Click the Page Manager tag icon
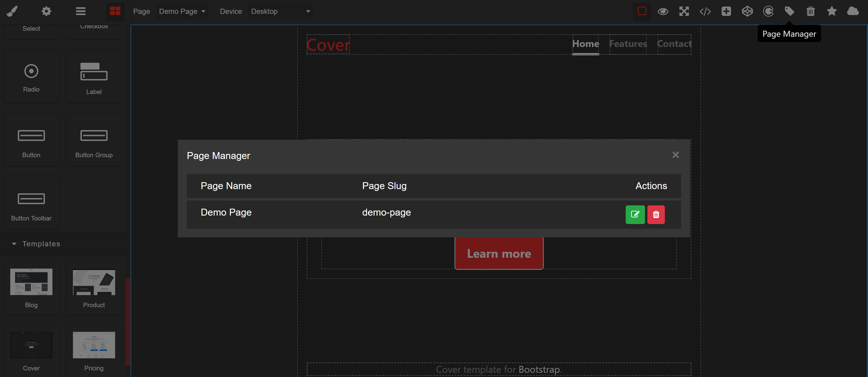Viewport: 868px width, 377px height. tap(789, 11)
